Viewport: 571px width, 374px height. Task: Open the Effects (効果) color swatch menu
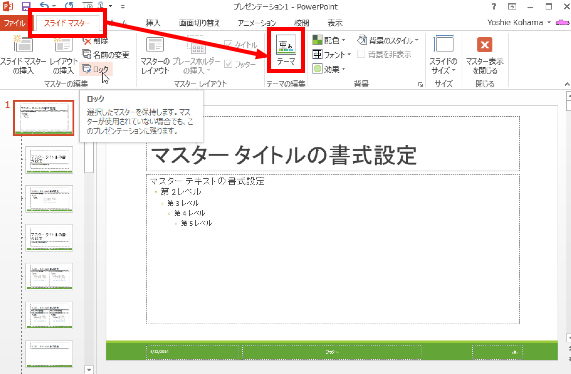(x=318, y=69)
